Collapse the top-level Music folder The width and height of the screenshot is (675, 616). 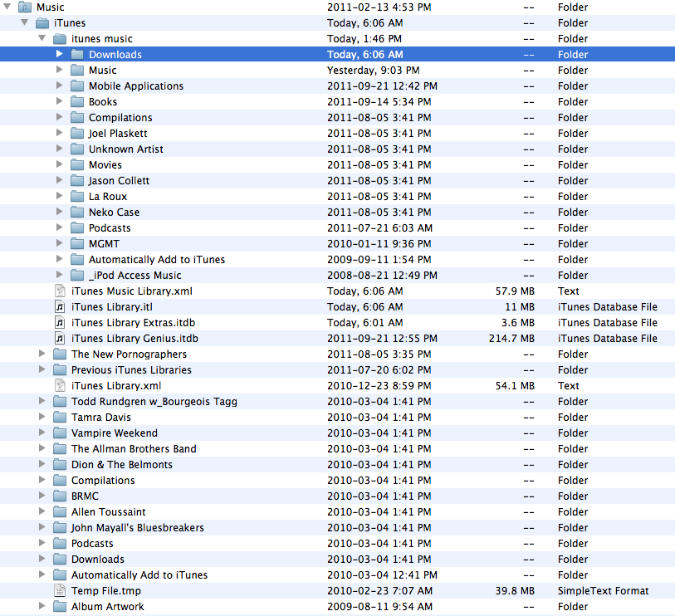tap(7, 7)
